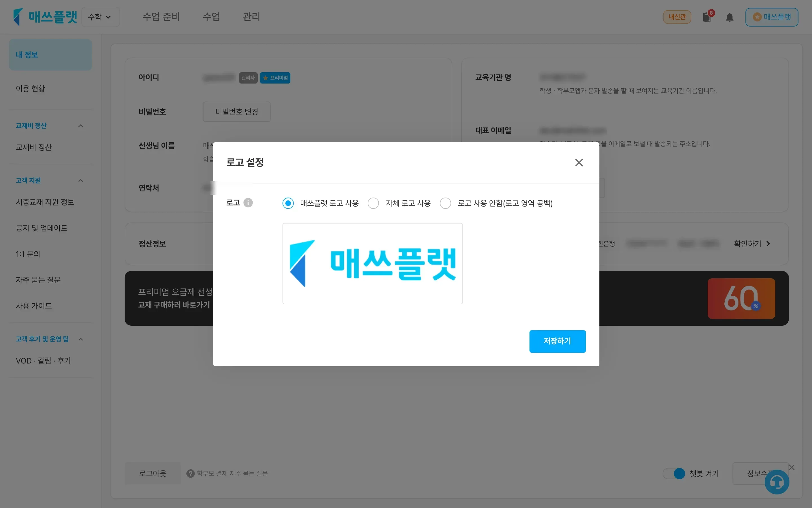This screenshot has width=812, height=508.
Task: Click the 60% discount banner image
Action: pos(741,298)
